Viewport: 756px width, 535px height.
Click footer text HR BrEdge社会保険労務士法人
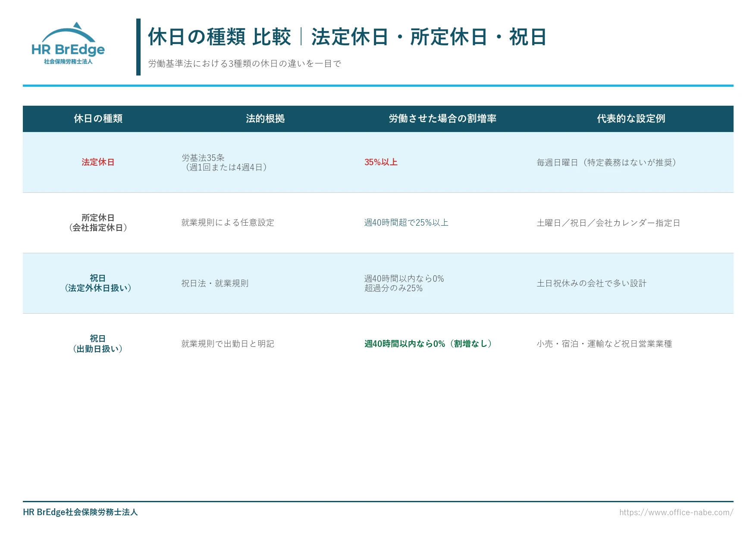[80, 512]
